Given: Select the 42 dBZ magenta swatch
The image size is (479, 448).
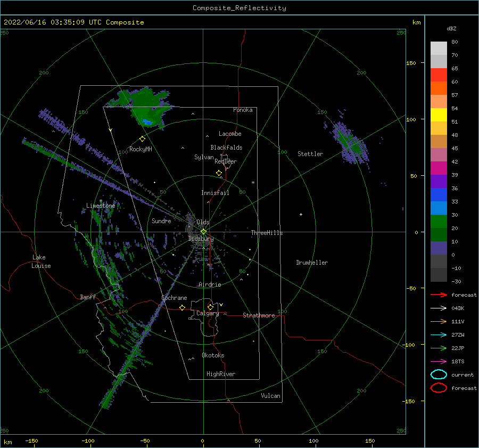Looking at the screenshot, I should click(x=439, y=168).
